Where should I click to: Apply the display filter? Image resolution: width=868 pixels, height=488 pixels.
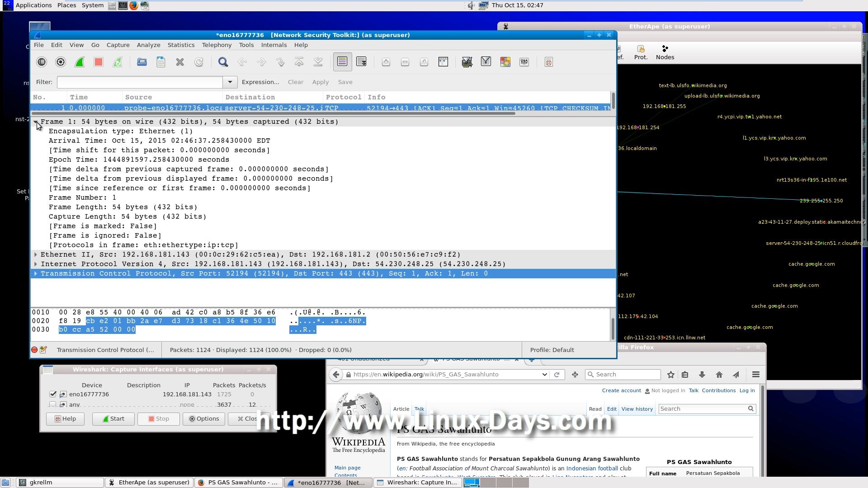click(321, 82)
